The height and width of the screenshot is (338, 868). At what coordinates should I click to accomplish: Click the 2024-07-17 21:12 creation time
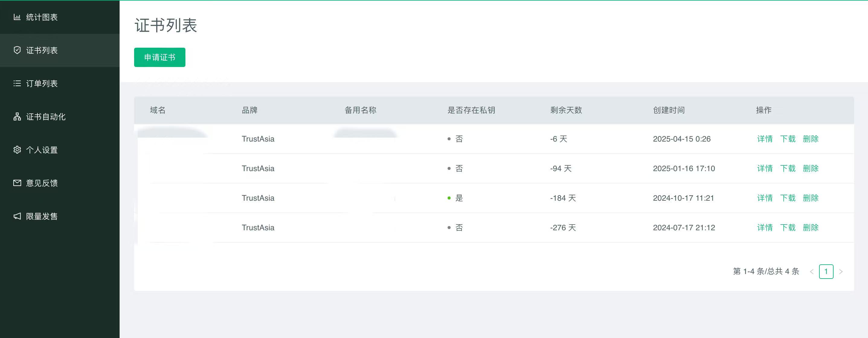(x=684, y=228)
